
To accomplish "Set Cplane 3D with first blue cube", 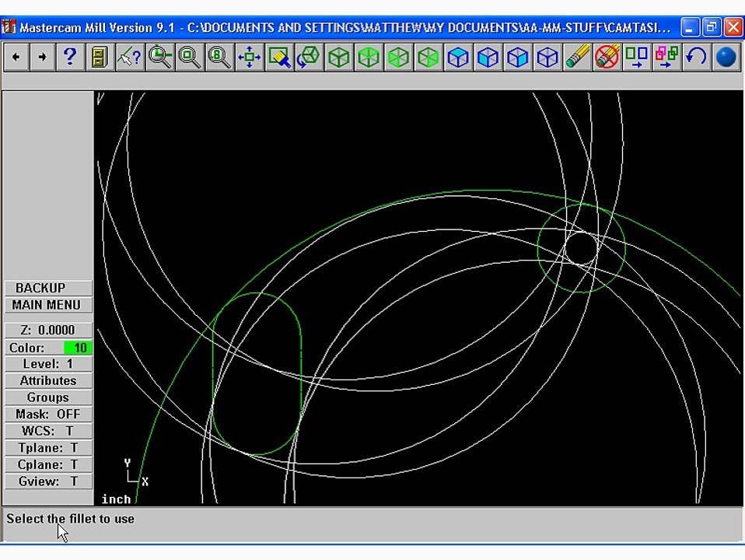I will (x=458, y=57).
